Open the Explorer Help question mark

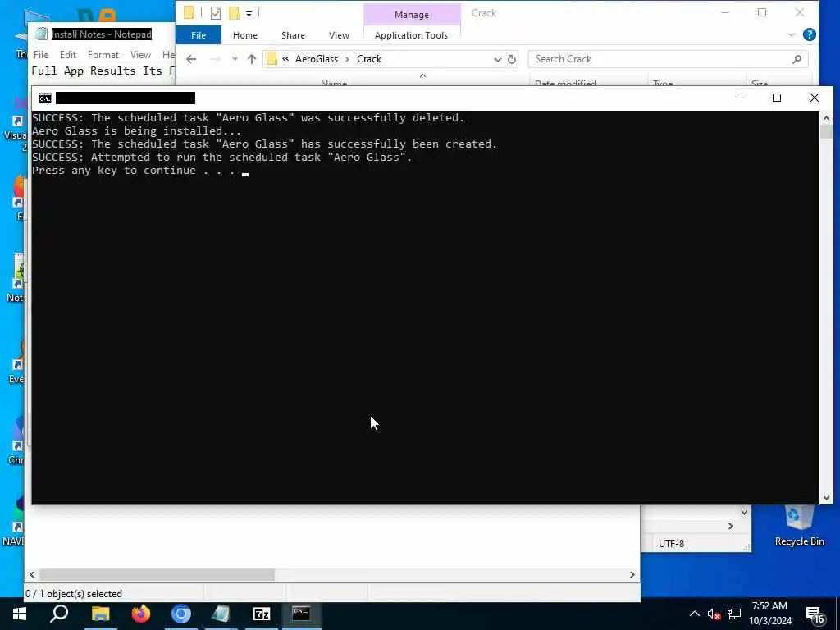point(810,34)
